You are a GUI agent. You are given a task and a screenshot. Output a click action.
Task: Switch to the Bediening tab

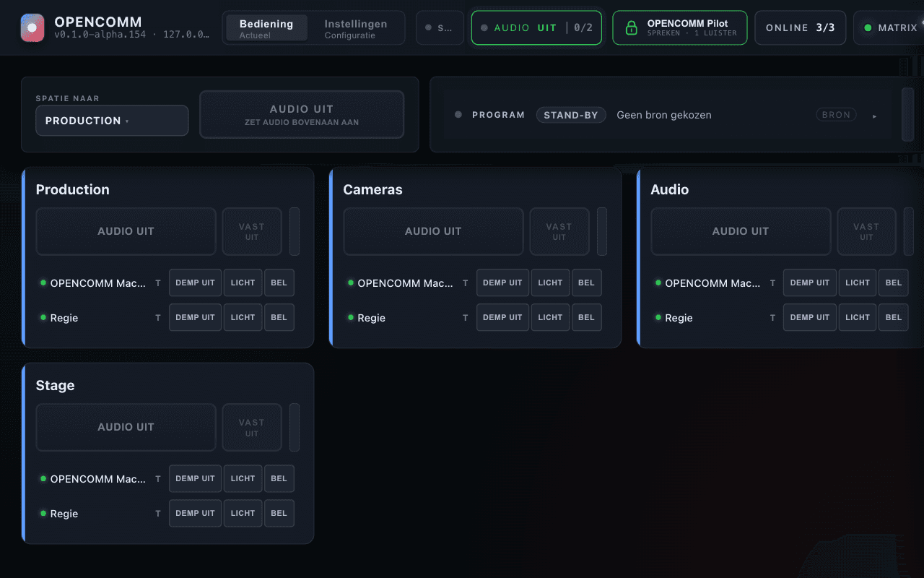(266, 28)
